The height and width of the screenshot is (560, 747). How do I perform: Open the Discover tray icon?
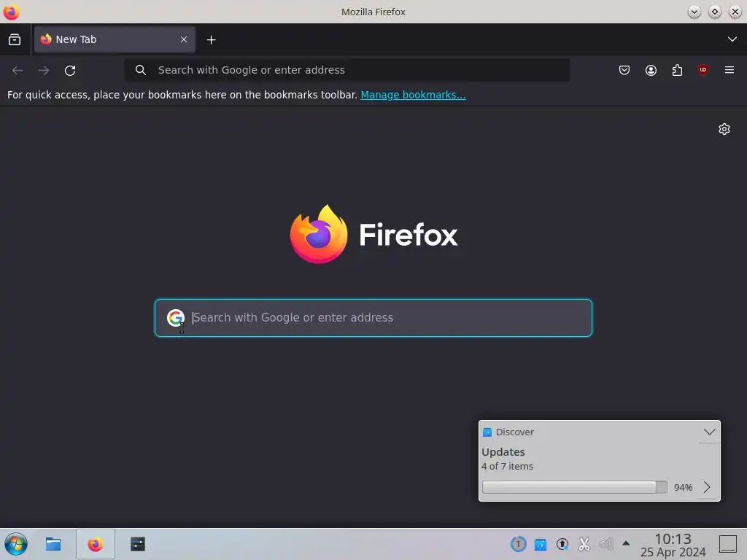pyautogui.click(x=541, y=544)
